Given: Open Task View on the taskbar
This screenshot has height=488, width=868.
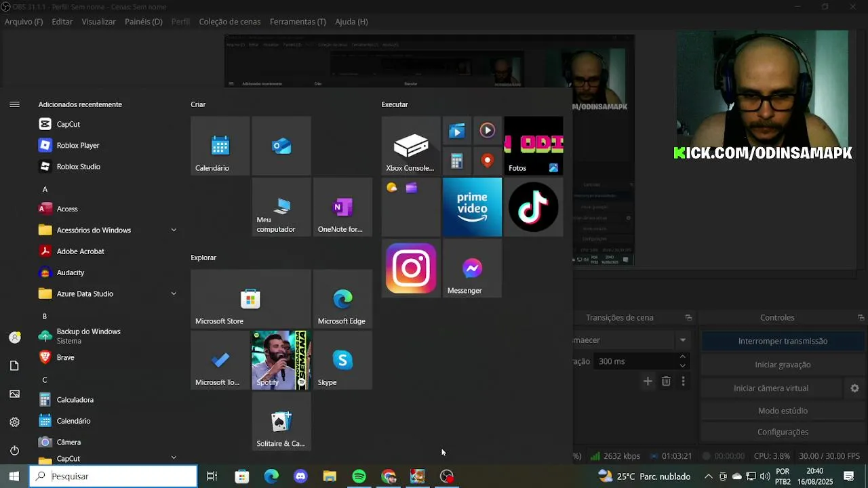Looking at the screenshot, I should click(x=212, y=476).
